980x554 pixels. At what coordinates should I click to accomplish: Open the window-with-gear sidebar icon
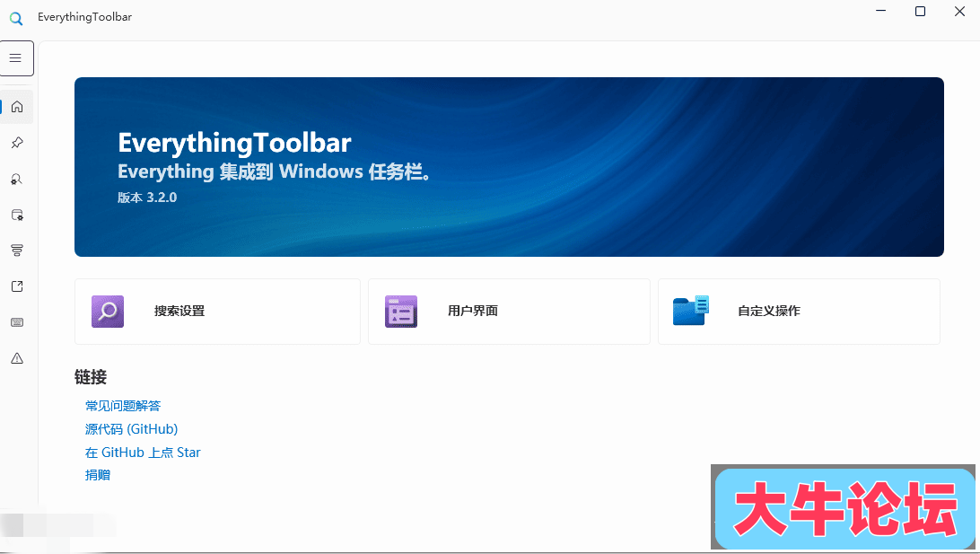(x=17, y=215)
